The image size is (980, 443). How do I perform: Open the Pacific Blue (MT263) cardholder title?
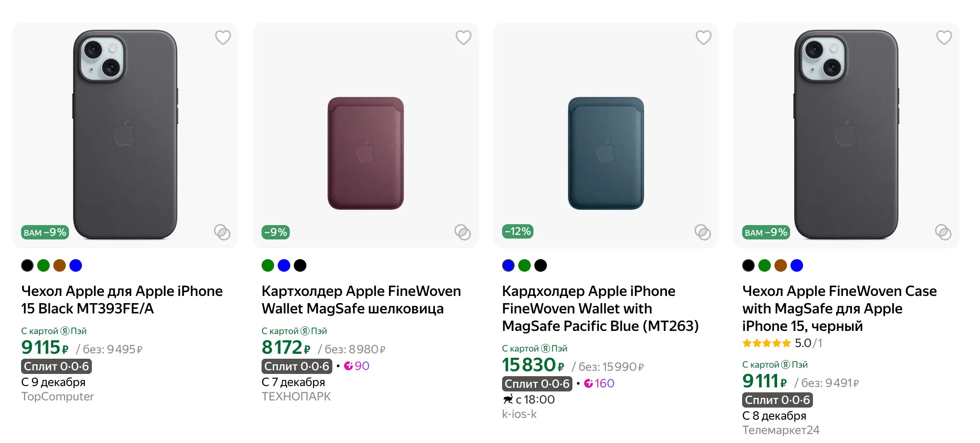click(x=600, y=308)
